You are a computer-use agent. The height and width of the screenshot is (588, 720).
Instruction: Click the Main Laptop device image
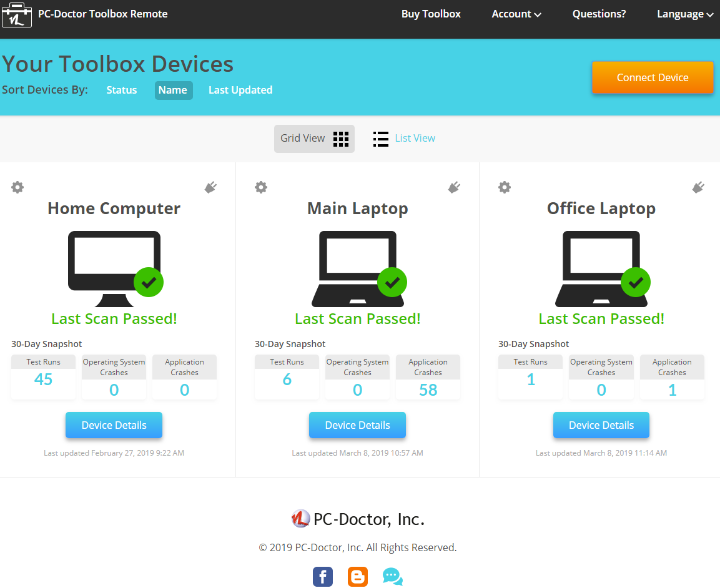[358, 269]
